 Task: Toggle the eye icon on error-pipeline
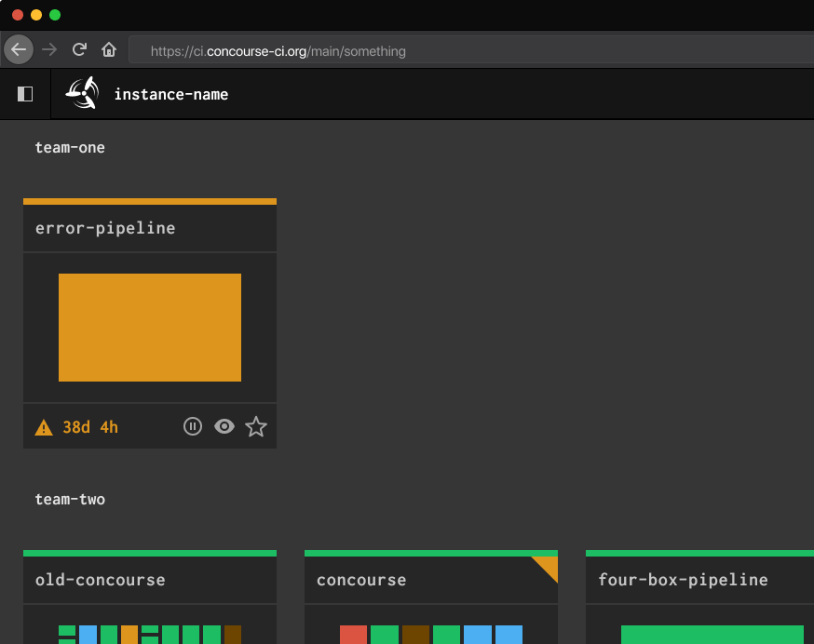click(x=224, y=426)
